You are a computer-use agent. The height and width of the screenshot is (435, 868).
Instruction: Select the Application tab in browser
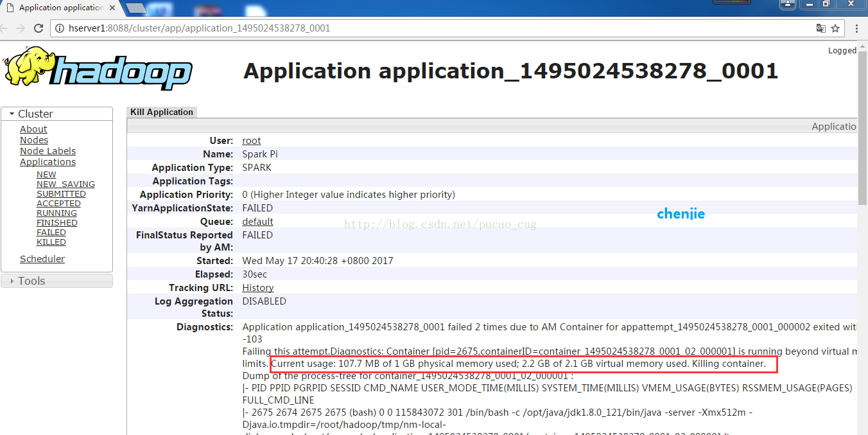tap(61, 8)
